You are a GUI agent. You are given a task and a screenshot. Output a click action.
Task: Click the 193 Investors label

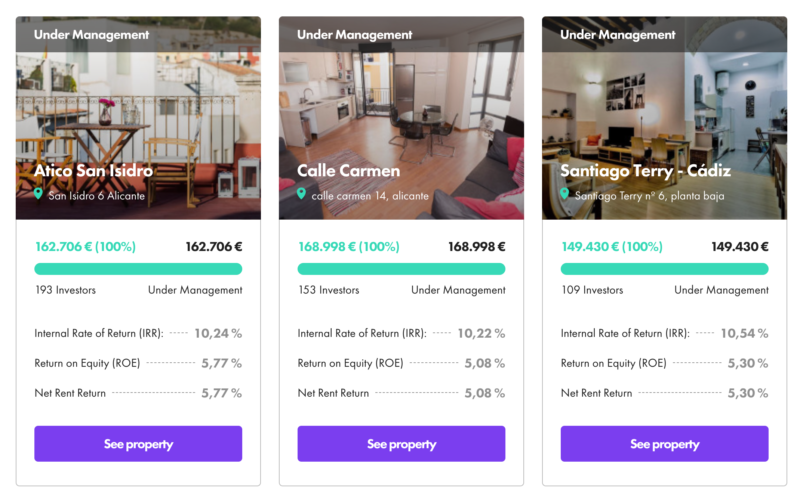pyautogui.click(x=65, y=290)
